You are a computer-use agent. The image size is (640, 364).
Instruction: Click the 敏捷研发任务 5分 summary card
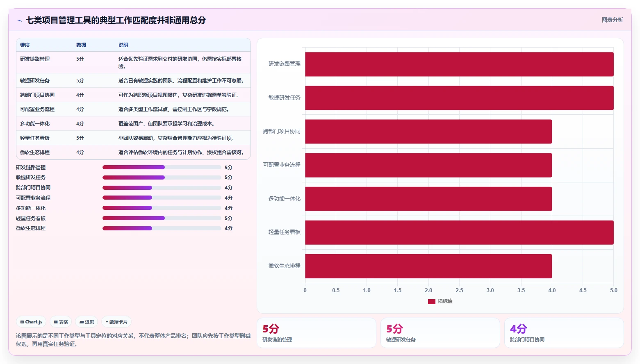tap(440, 333)
